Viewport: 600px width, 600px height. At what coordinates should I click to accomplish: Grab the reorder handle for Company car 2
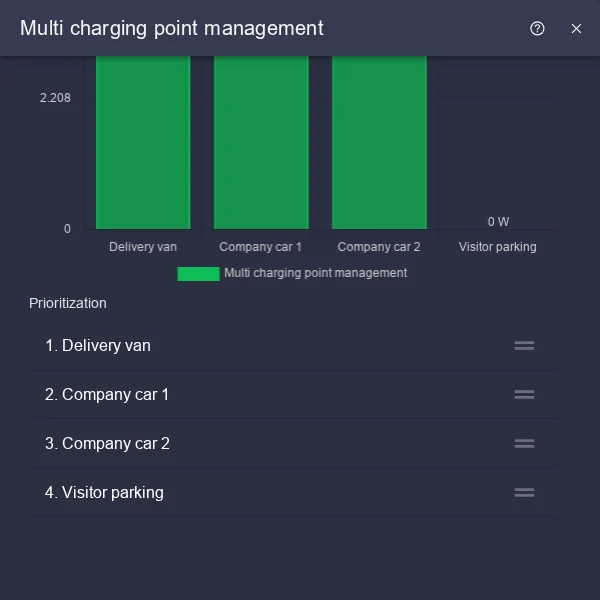[524, 443]
